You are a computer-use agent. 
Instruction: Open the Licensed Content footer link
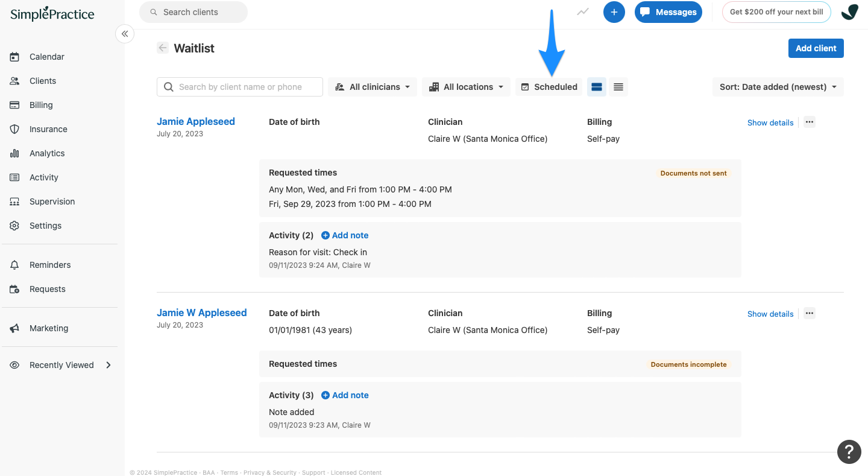coord(356,472)
